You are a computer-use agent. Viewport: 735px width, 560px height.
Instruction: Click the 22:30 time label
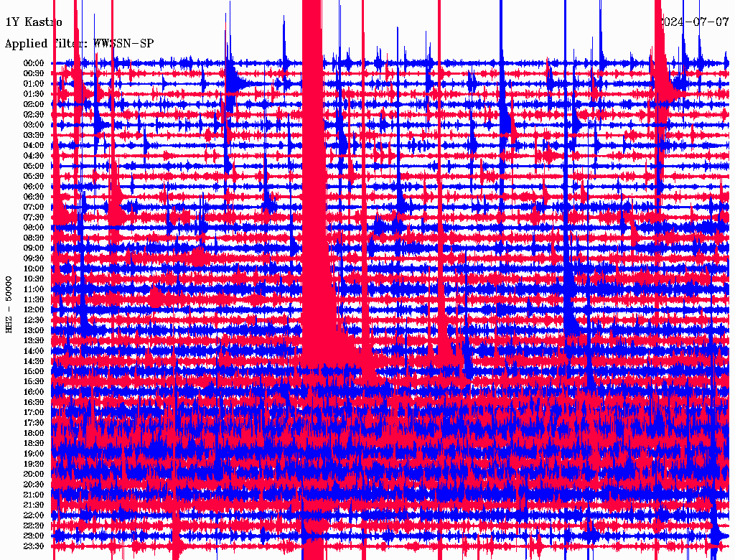(x=34, y=526)
